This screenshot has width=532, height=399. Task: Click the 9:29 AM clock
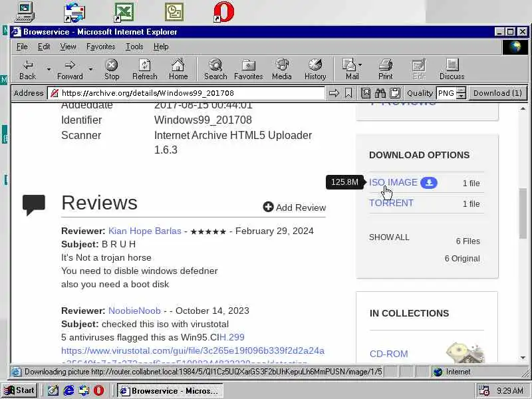tap(509, 391)
